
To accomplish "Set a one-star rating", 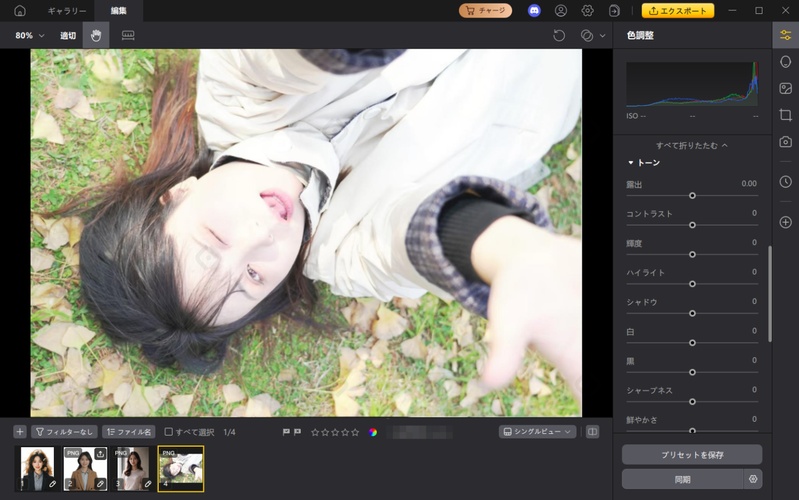I will tap(315, 432).
